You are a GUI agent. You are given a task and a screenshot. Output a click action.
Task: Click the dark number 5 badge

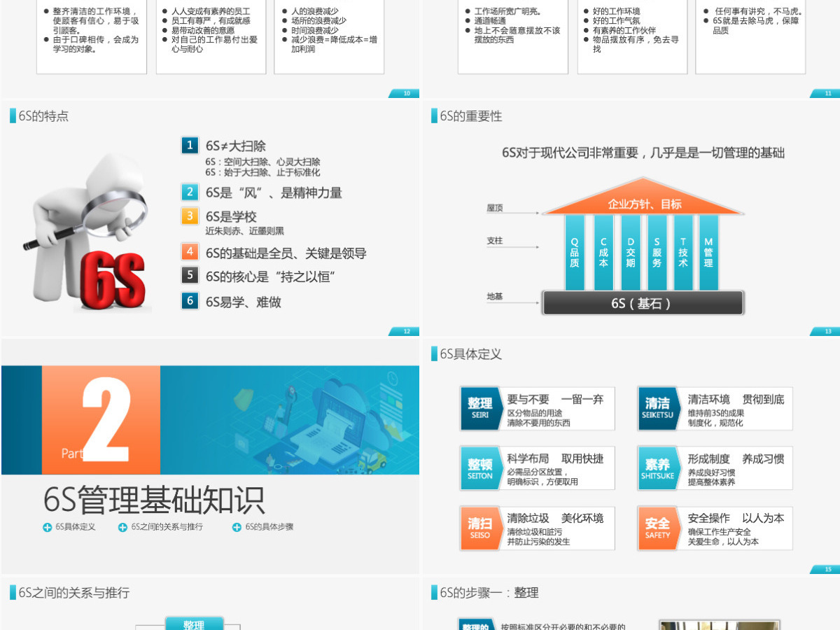[x=189, y=275]
